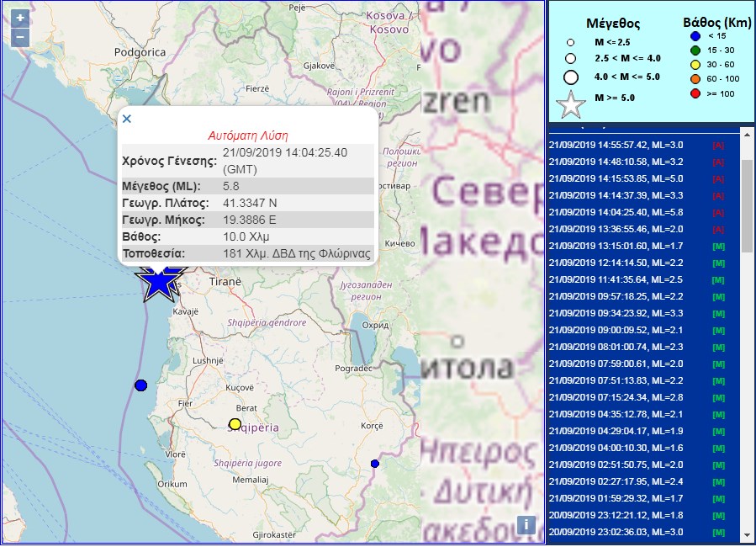Click the Podgorica label on the map

pos(140,52)
